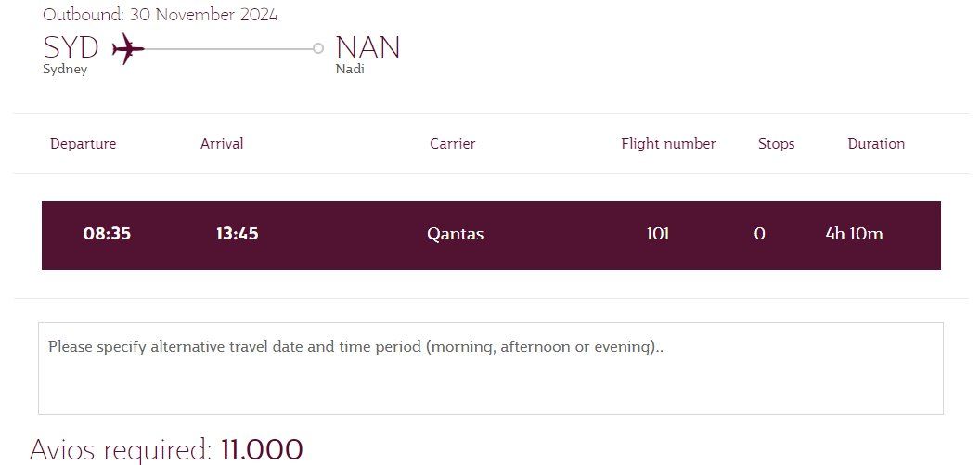Click the alternative travel date text field
Image resolution: width=980 pixels, height=465 pixels.
pyautogui.click(x=491, y=368)
